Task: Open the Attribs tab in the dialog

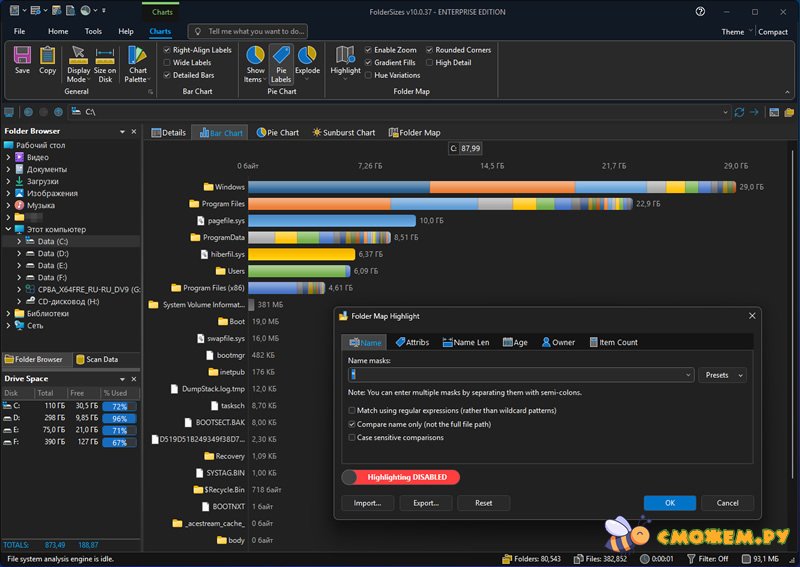Action: (x=410, y=342)
